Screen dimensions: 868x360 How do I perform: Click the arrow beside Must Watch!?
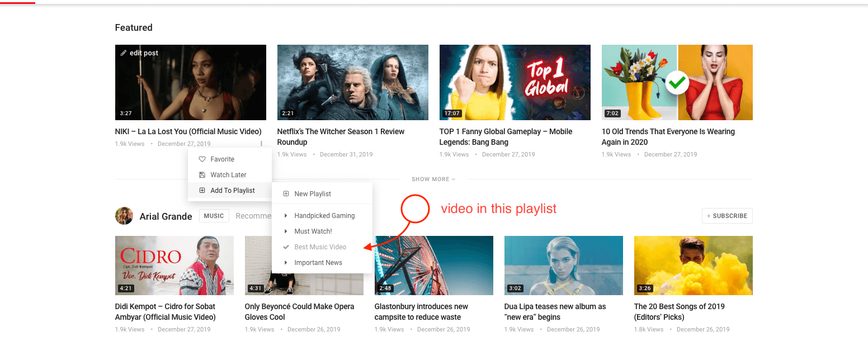point(286,231)
